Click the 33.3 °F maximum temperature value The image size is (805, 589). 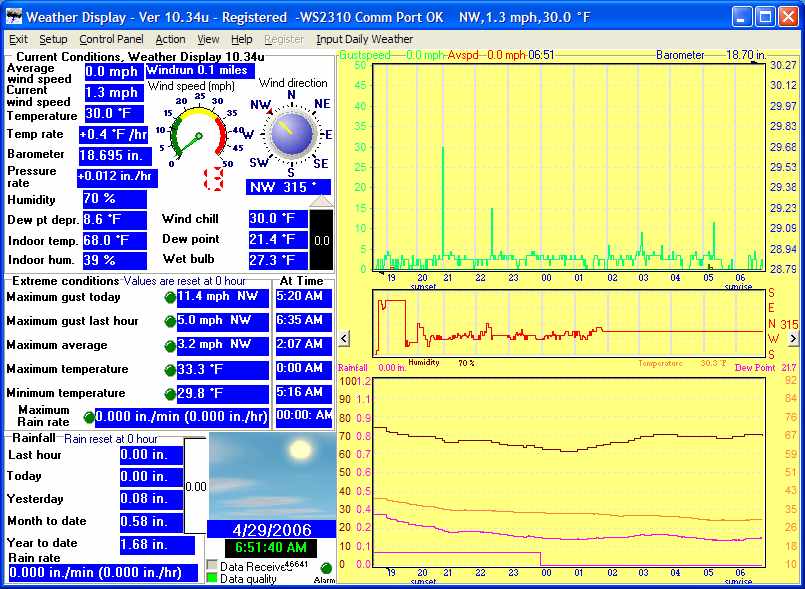[x=223, y=370]
